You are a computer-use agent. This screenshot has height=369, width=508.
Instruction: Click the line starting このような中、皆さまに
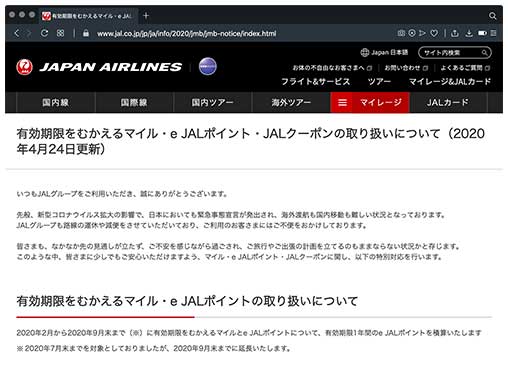pyautogui.click(x=230, y=257)
